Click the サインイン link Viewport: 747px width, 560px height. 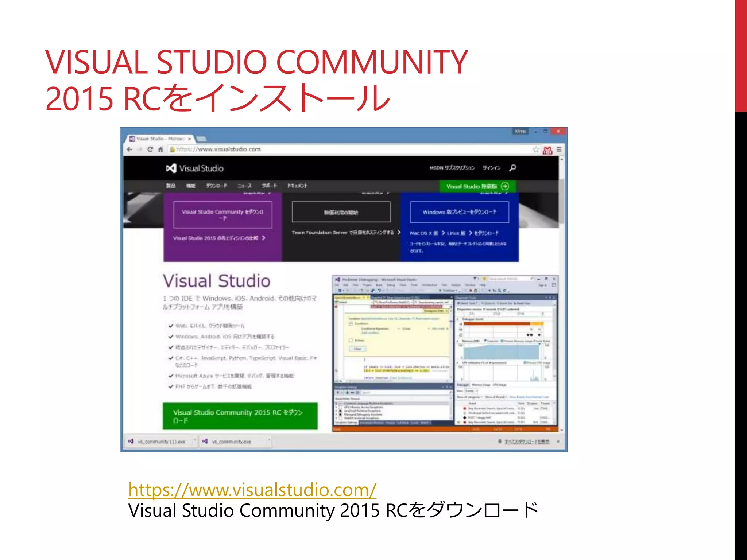point(492,168)
